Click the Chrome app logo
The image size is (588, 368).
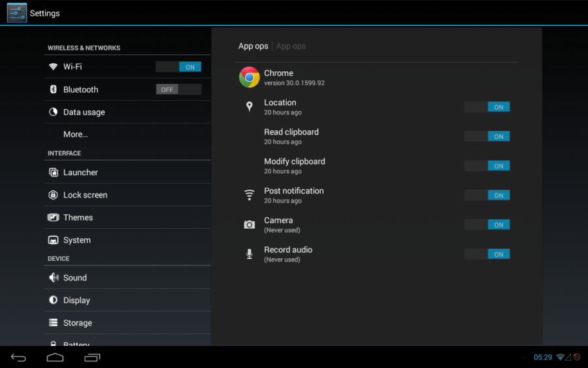point(250,77)
